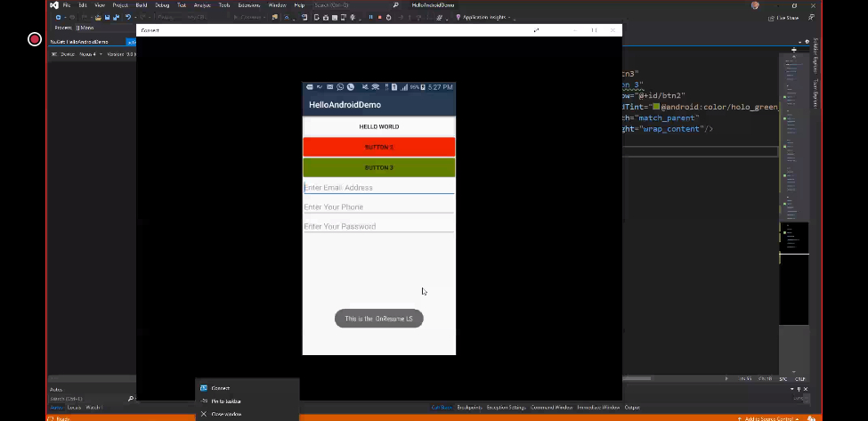
Task: Open the Application Insights dropdown
Action: (x=483, y=17)
